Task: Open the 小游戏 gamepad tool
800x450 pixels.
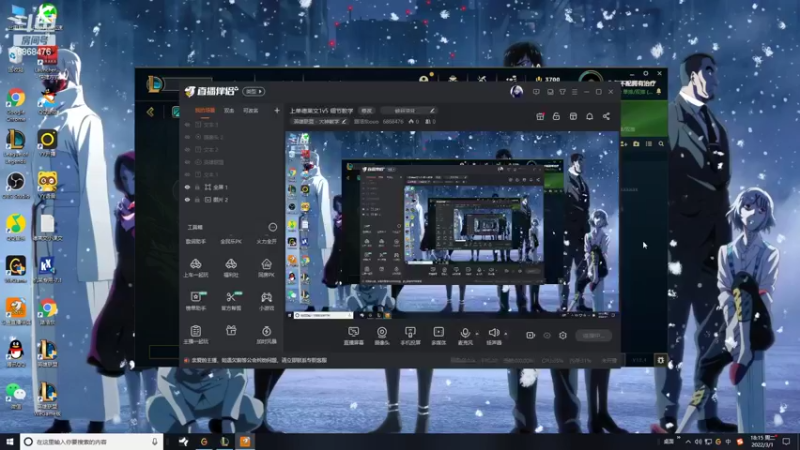Action: [266, 301]
